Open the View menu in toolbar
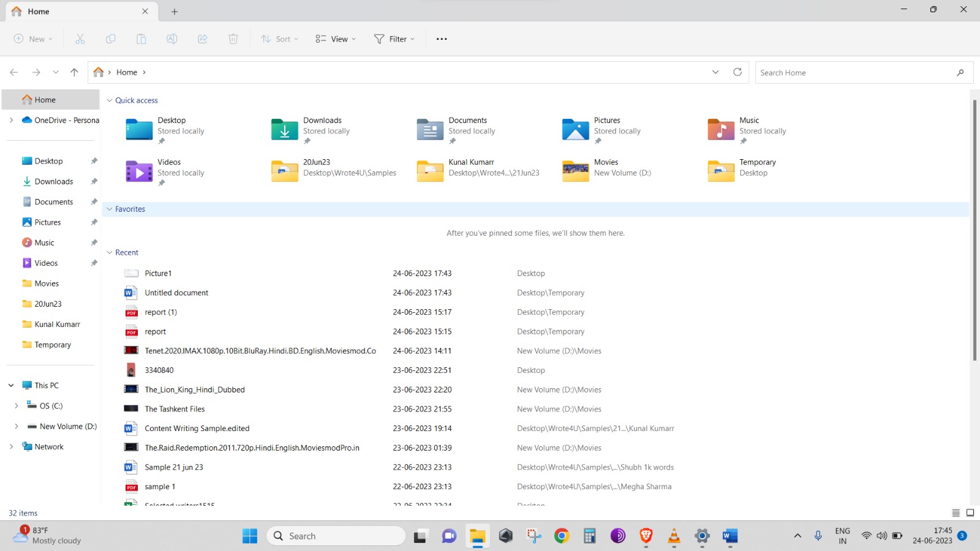Viewport: 980px width, 551px height. [x=335, y=39]
